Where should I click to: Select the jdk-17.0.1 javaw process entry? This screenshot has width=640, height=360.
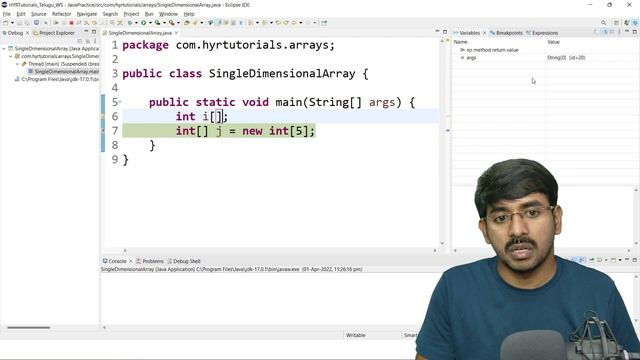(57, 79)
